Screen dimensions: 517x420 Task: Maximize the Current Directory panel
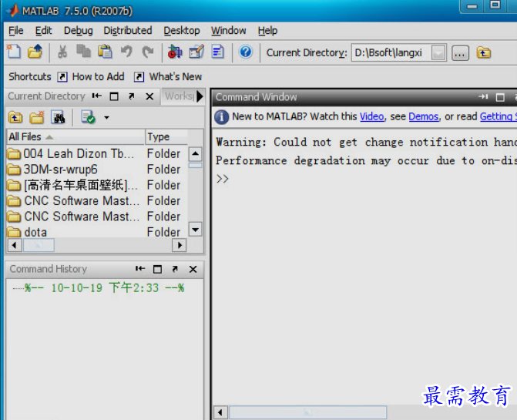point(114,96)
